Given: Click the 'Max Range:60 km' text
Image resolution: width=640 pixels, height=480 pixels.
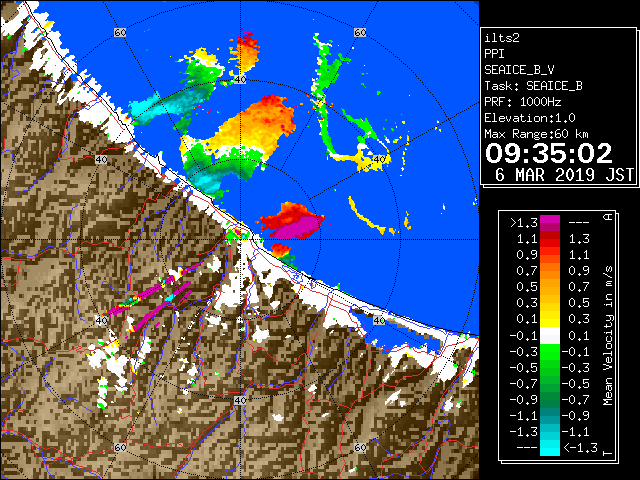Looking at the screenshot, I should point(536,134).
